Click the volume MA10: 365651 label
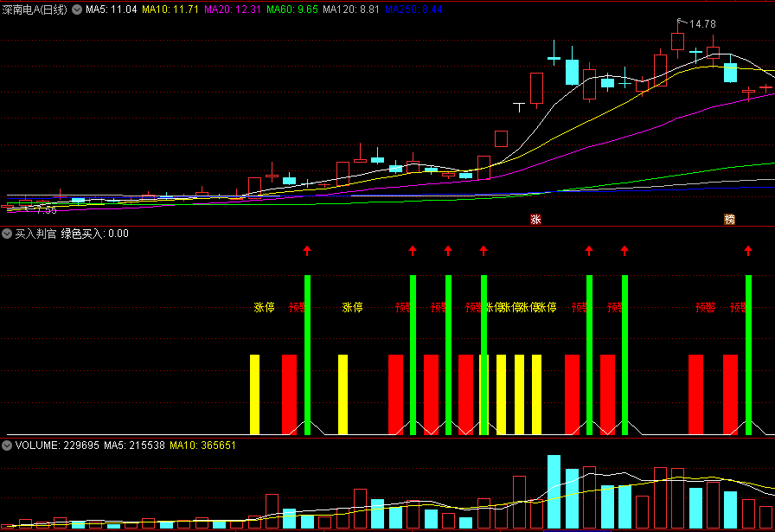This screenshot has width=775, height=532. [x=202, y=445]
